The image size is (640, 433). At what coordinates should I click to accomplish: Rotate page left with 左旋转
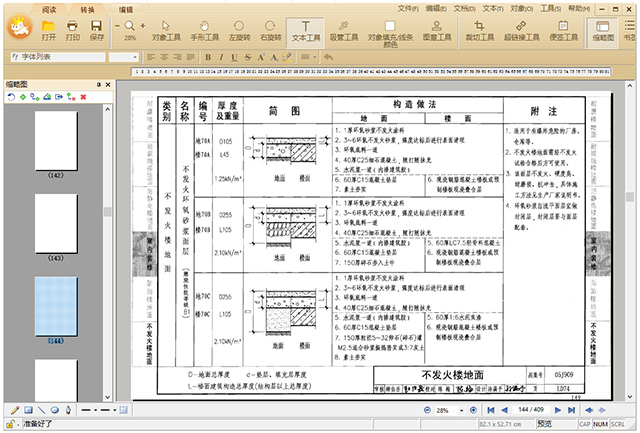click(239, 30)
